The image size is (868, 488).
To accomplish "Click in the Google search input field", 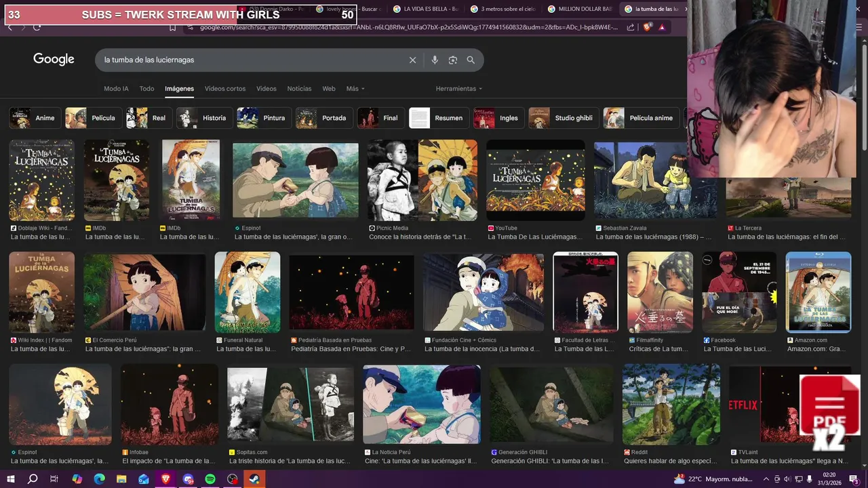I will pos(251,60).
